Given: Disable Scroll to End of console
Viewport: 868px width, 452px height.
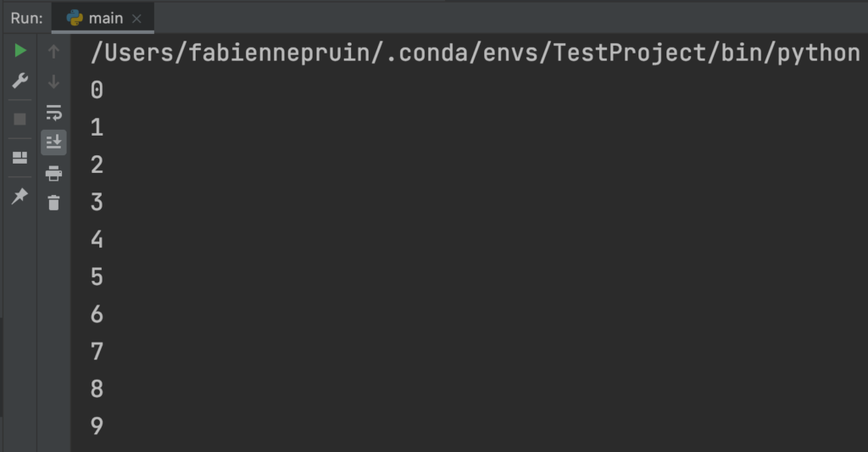Looking at the screenshot, I should pyautogui.click(x=54, y=142).
